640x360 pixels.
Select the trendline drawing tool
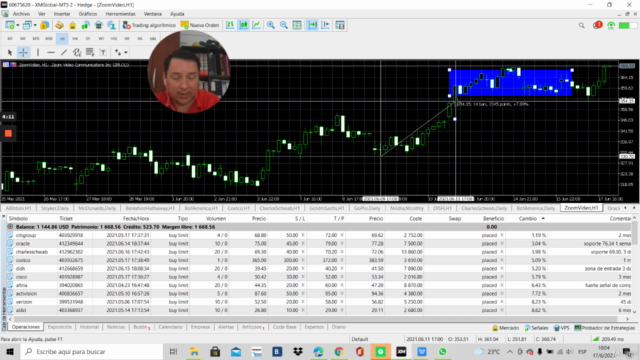[x=64, y=52]
